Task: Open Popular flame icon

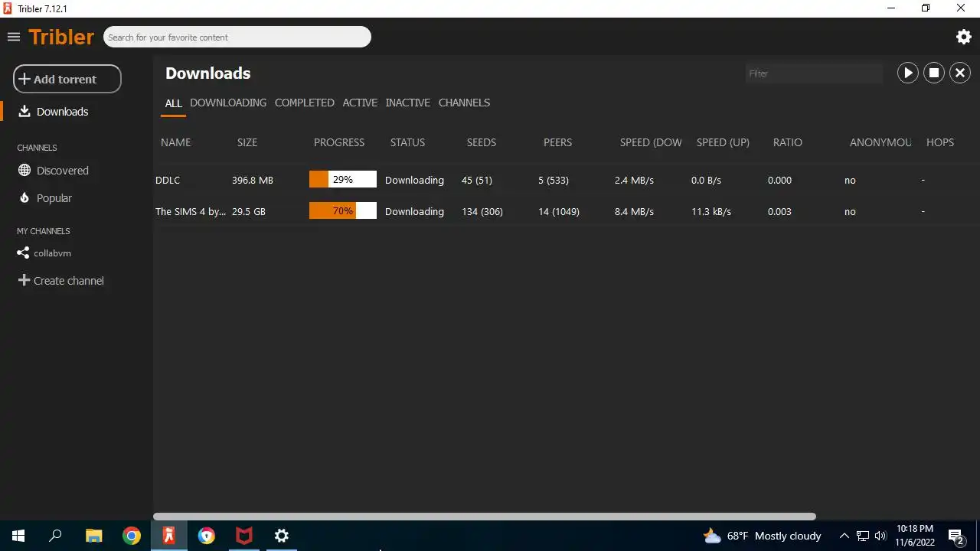Action: click(x=24, y=197)
